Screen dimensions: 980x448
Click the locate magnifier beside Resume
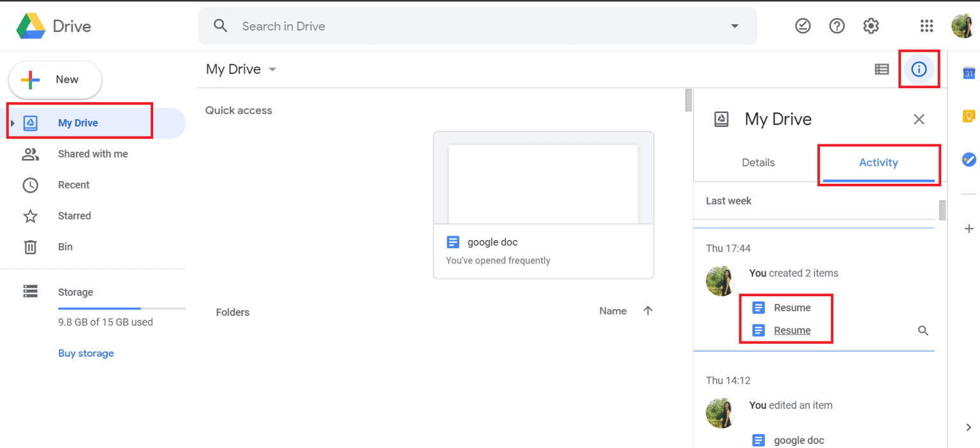(923, 331)
